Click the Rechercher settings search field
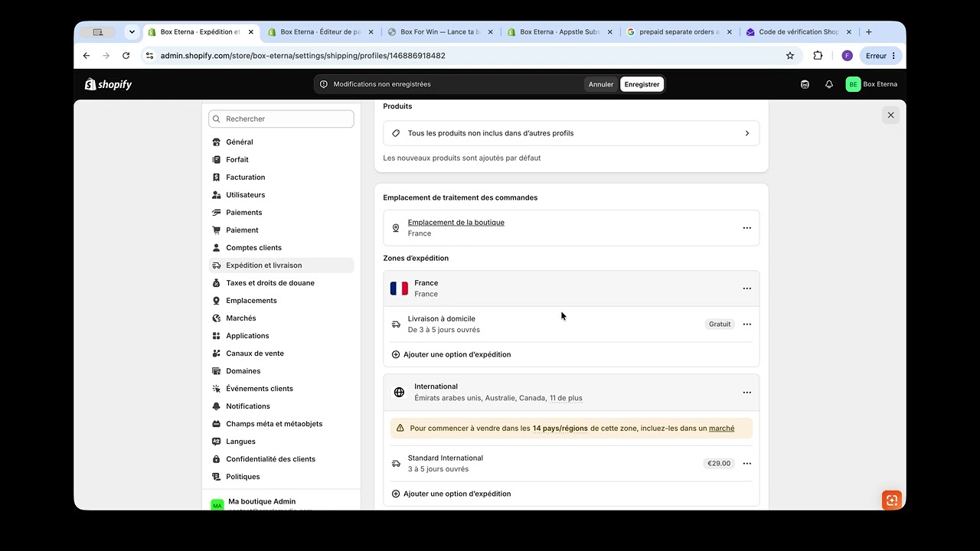 pyautogui.click(x=281, y=119)
